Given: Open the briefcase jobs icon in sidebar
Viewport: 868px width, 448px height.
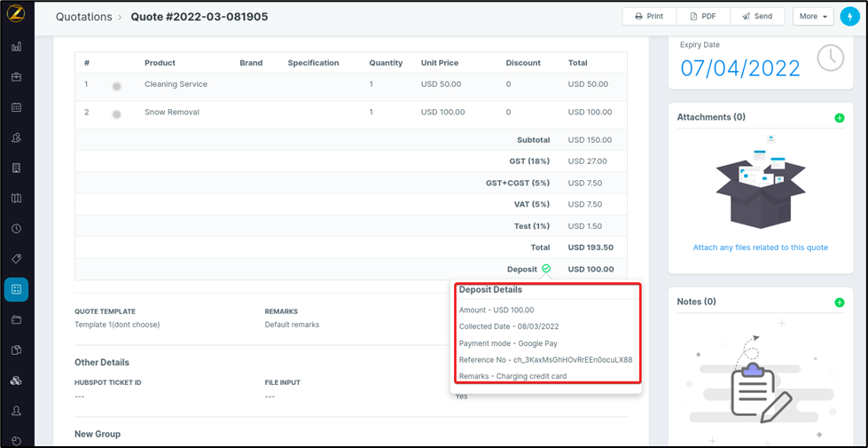Looking at the screenshot, I should [16, 77].
